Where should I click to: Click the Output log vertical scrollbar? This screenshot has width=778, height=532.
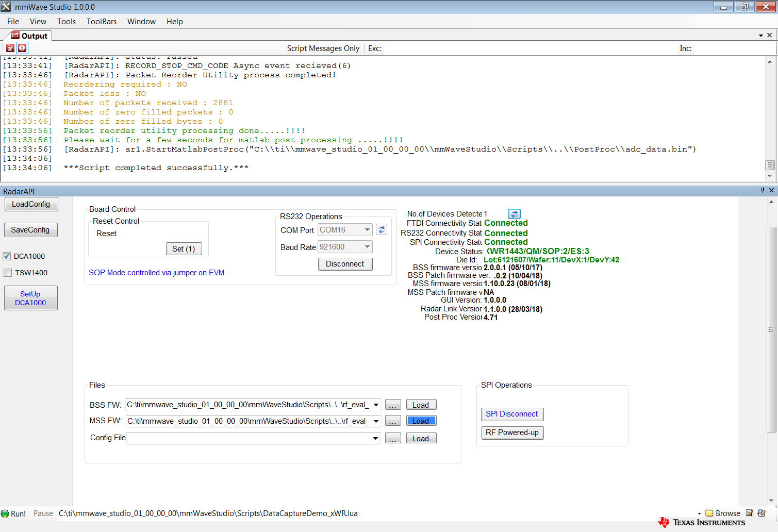click(x=770, y=119)
